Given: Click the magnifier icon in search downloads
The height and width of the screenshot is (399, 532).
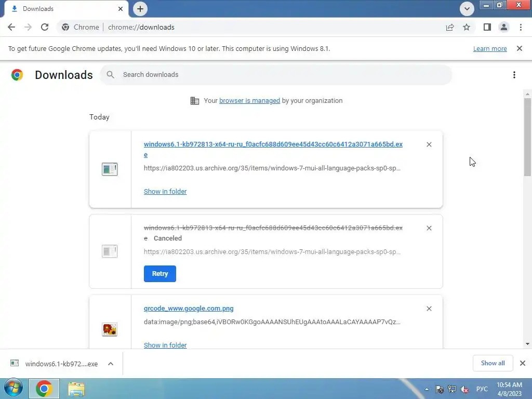Looking at the screenshot, I should pyautogui.click(x=110, y=75).
